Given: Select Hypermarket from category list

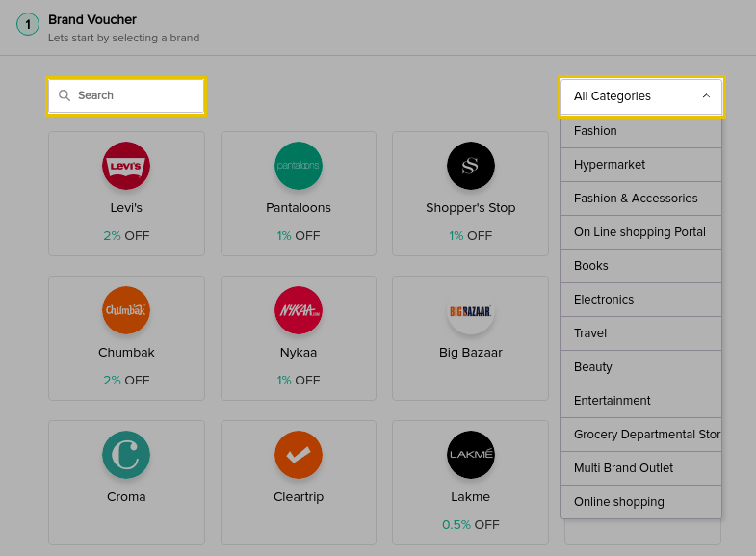Looking at the screenshot, I should coord(641,165).
